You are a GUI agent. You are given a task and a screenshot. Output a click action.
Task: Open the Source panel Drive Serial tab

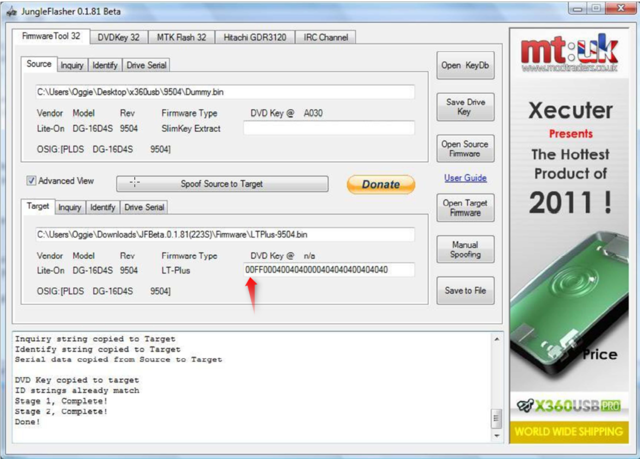(x=146, y=65)
